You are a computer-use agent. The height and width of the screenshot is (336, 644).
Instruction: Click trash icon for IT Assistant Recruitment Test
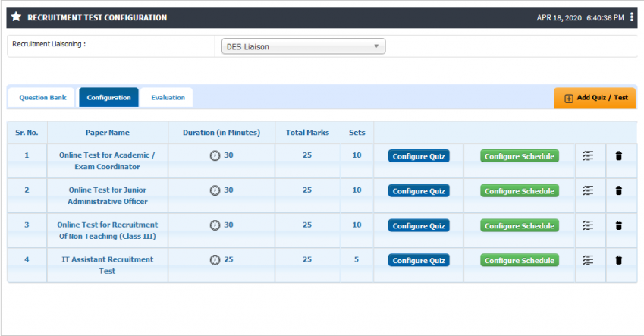click(x=618, y=260)
